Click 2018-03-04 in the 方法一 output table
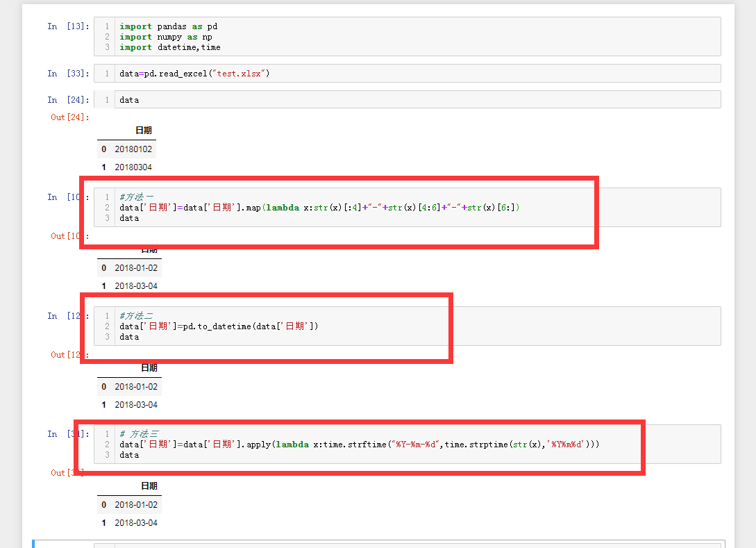The image size is (756, 548). (x=136, y=285)
